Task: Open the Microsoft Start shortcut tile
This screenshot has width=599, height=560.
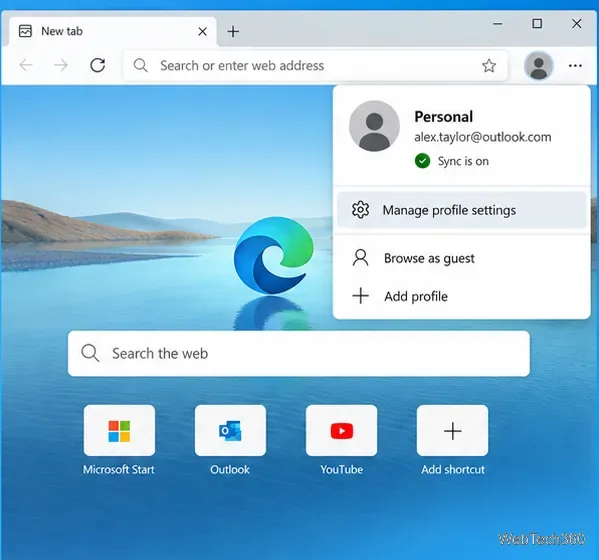Action: point(119,431)
